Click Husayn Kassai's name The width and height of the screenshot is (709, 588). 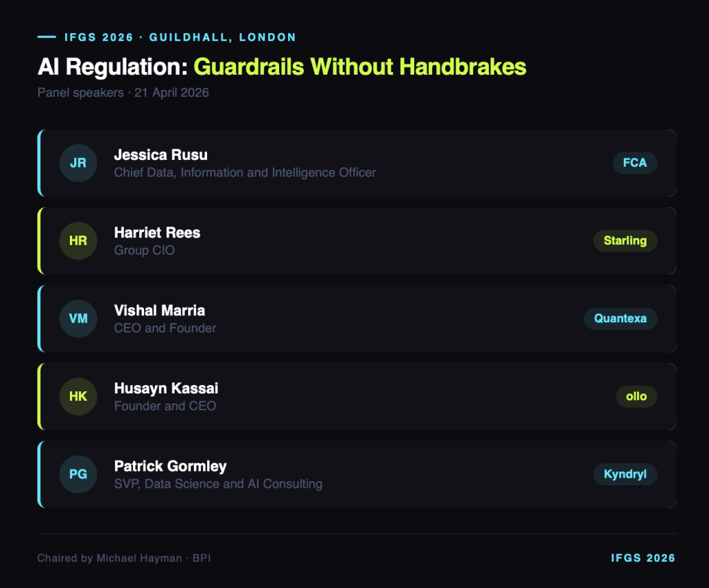(166, 389)
